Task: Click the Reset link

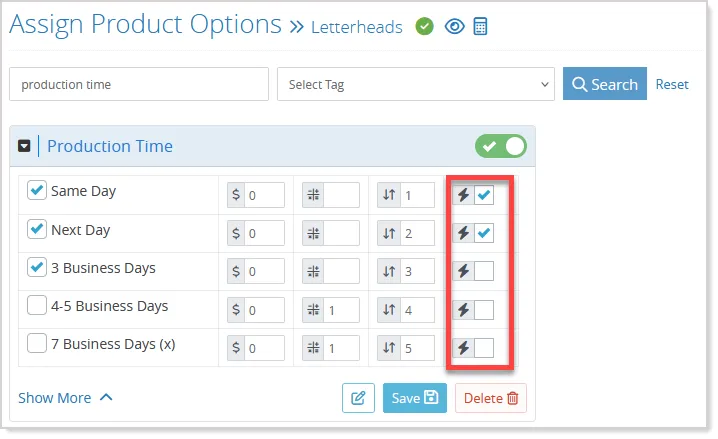Action: tap(672, 84)
